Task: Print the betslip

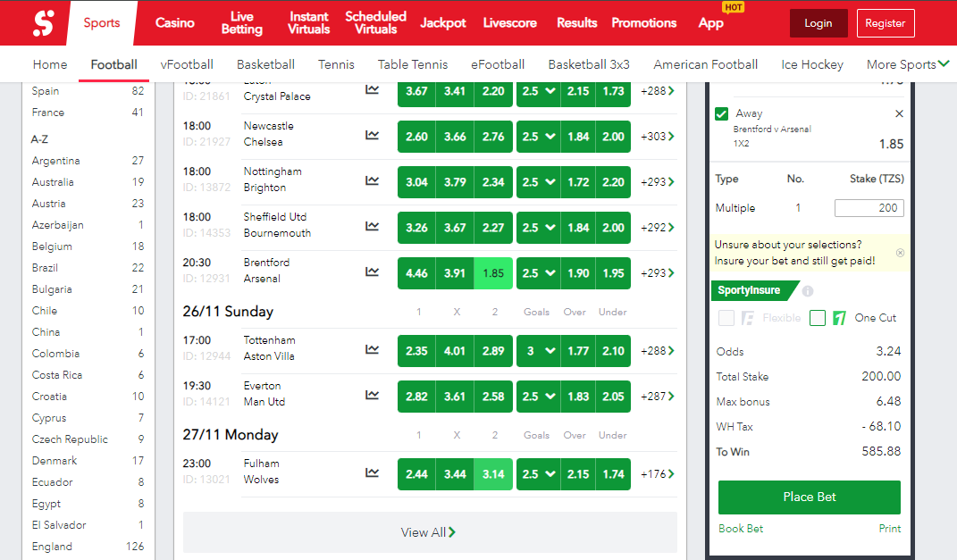Action: point(889,528)
